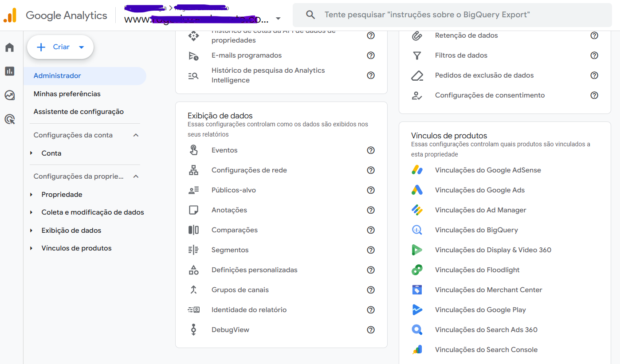Open Vinculações do BigQuery link

click(x=476, y=230)
